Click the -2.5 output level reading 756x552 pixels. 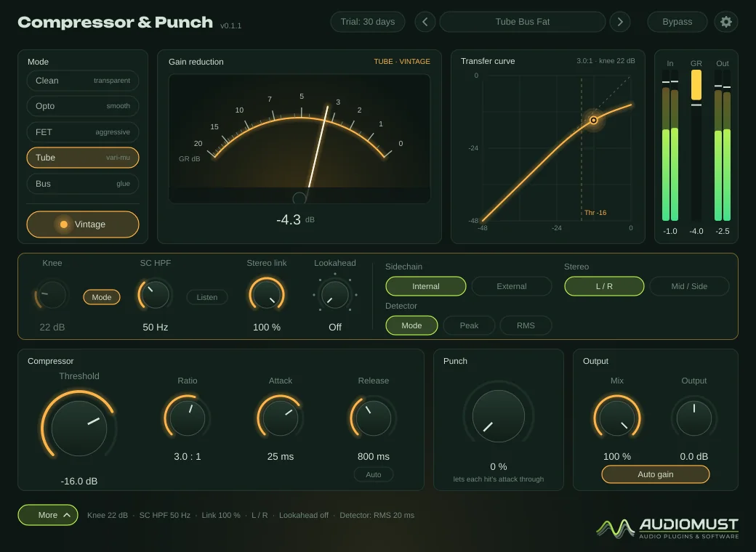(723, 231)
